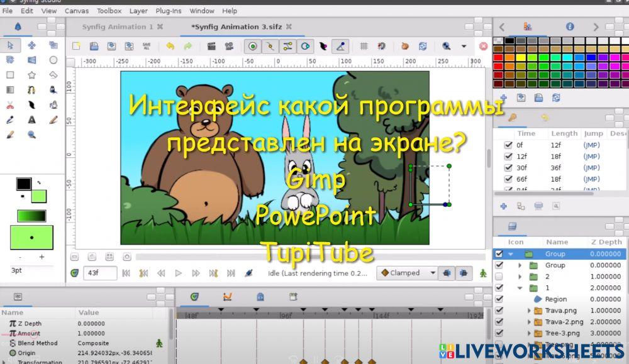Screen dimensions: 629x364
Task: Expand the Trava-2.png layer
Action: (529, 322)
